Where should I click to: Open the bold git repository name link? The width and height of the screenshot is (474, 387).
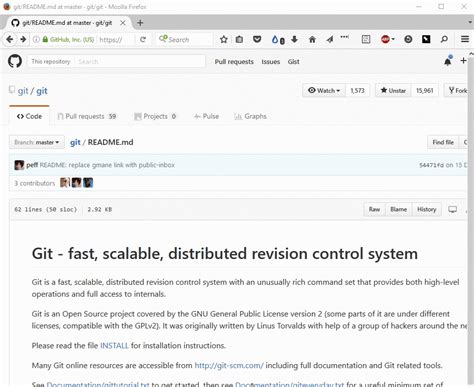[42, 91]
